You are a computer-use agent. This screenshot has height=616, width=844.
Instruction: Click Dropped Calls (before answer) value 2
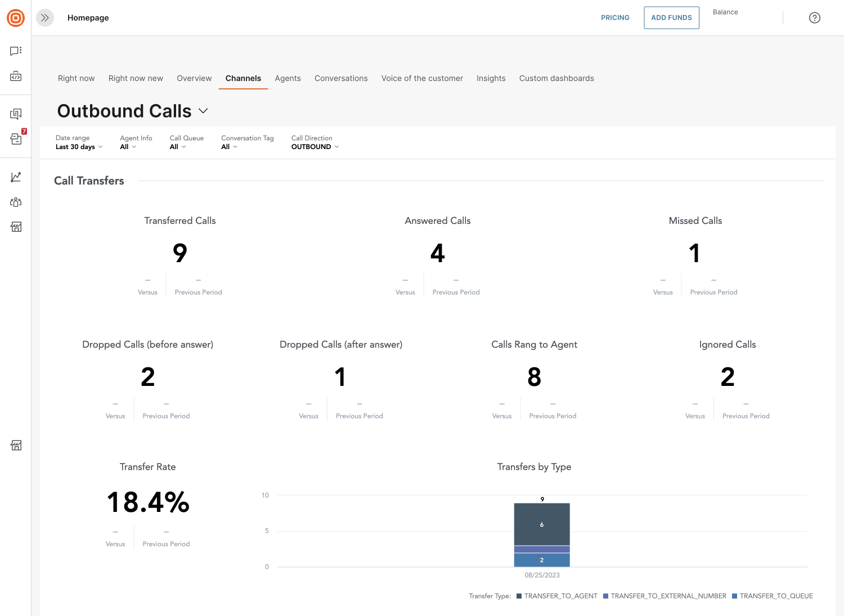pos(148,377)
